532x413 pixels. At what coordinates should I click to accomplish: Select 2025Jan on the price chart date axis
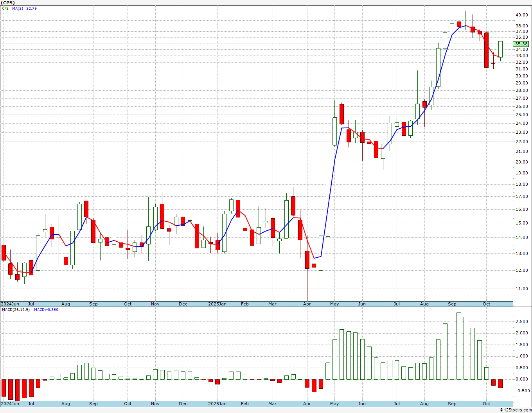[x=217, y=304]
